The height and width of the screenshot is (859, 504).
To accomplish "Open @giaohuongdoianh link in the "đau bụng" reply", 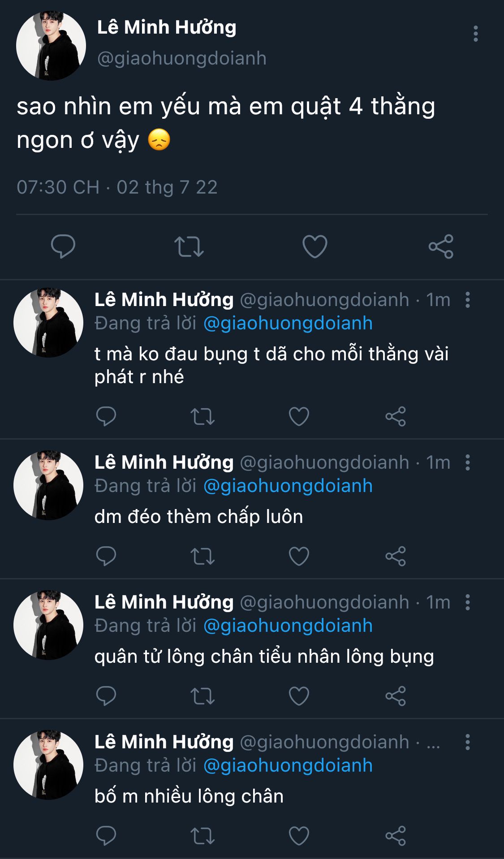I will (x=288, y=323).
